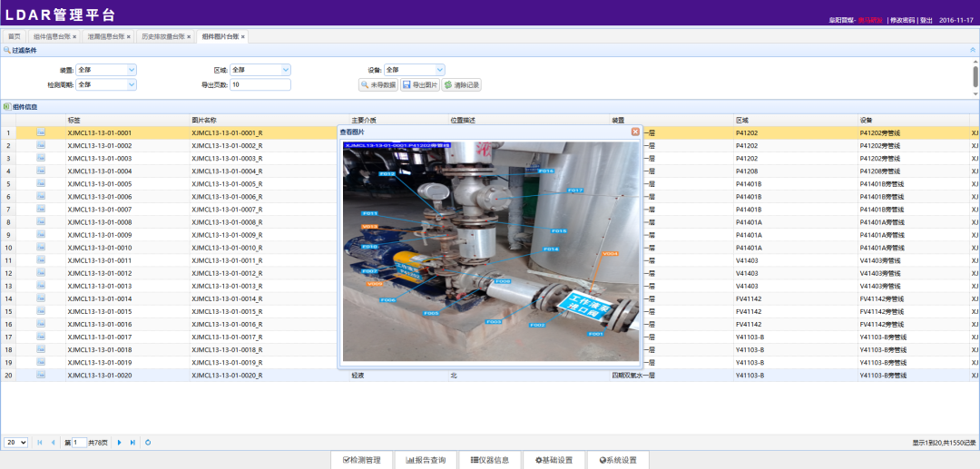Close the 组件图片台账 tab
980x469 pixels.
243,37
